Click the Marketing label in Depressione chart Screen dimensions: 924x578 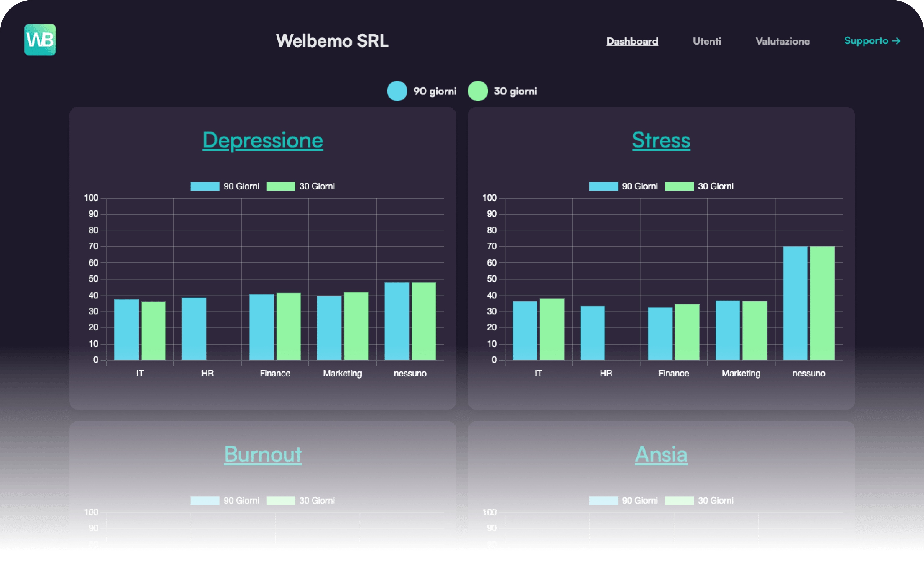click(343, 374)
